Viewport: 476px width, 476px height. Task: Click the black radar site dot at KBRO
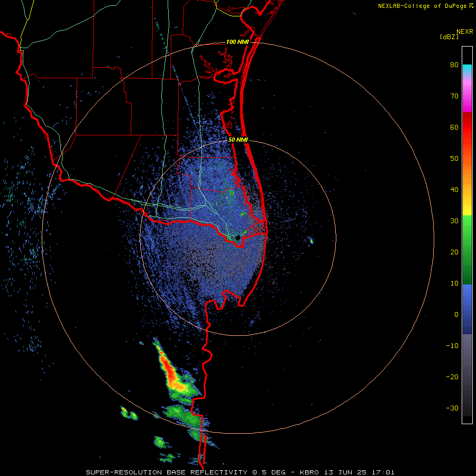[237, 237]
